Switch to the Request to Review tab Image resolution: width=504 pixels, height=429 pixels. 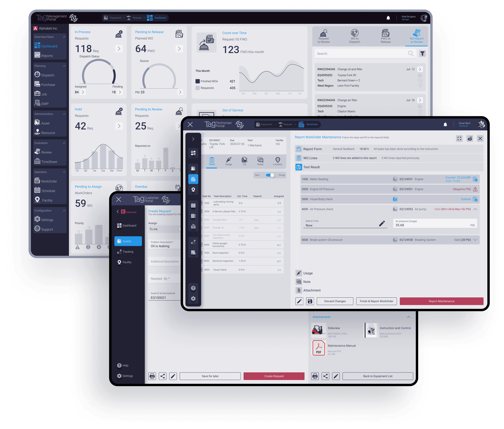[323, 36]
